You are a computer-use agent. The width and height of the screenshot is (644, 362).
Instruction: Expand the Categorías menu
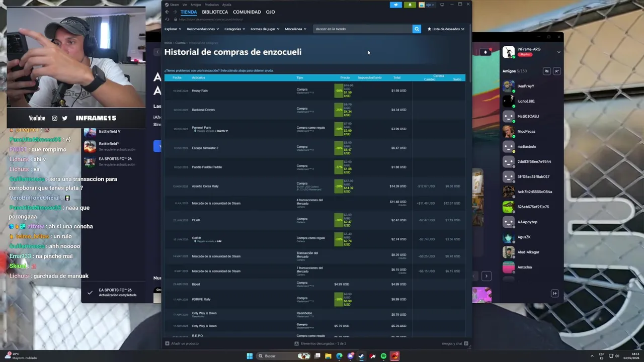234,29
